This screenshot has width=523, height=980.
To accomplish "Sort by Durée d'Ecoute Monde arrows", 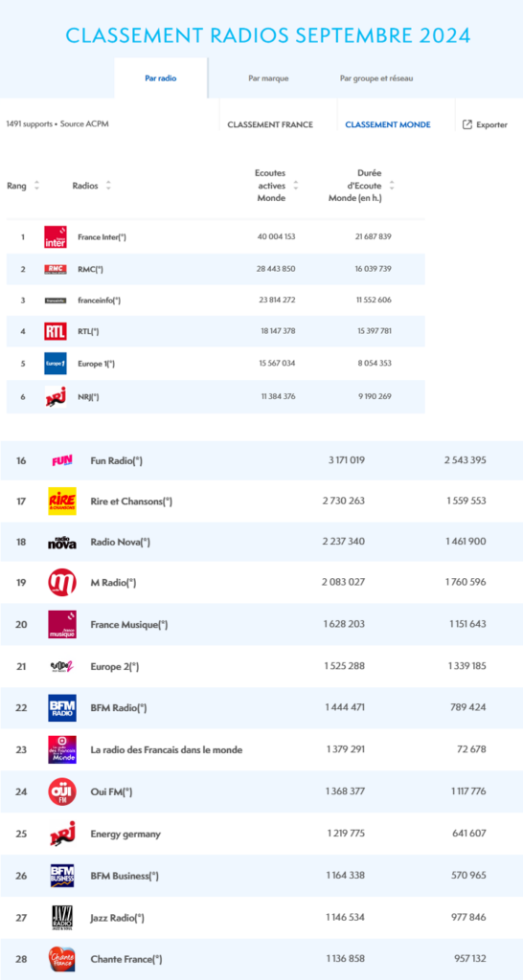I will tap(392, 186).
